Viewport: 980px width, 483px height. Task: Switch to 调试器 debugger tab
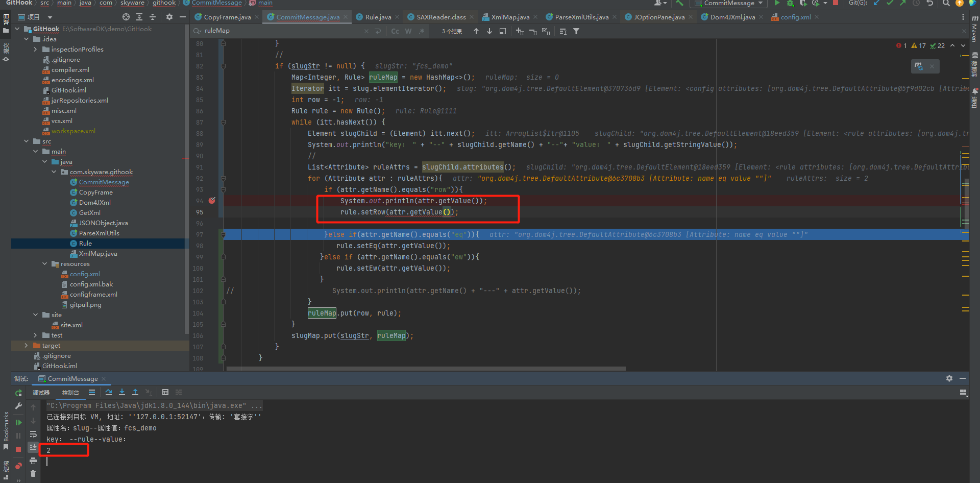tap(41, 393)
